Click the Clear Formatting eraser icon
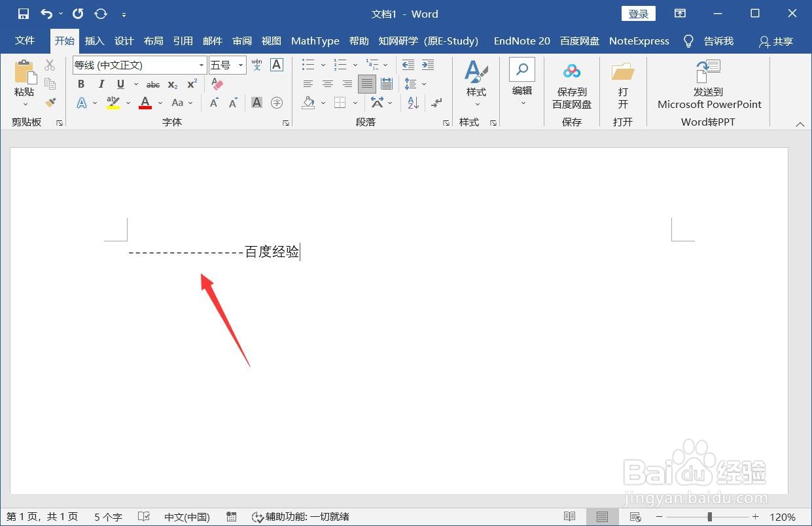The image size is (812, 526). pos(217,84)
